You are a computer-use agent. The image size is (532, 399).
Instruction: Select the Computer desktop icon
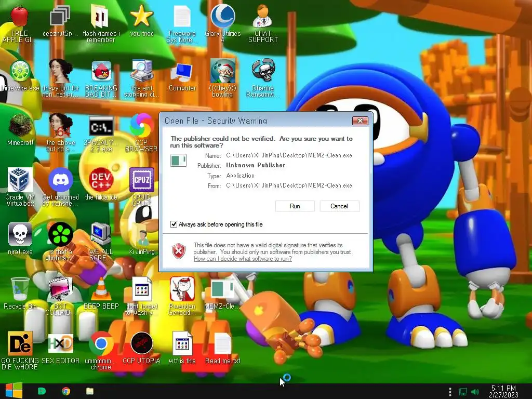[x=182, y=76]
